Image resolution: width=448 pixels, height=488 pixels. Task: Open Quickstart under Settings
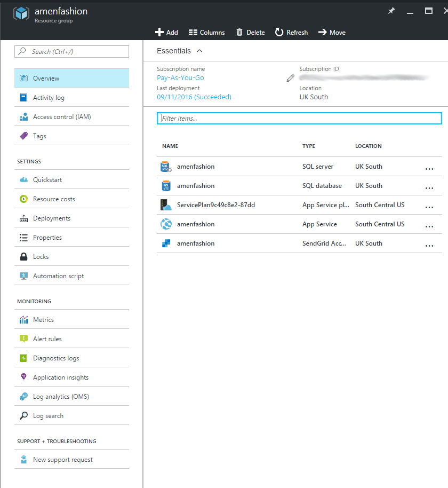click(x=71, y=179)
